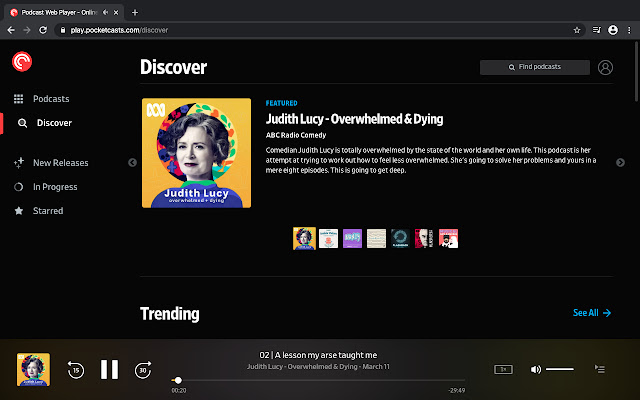Click the elapsed time 00:20
Viewport: 640px width, 400px height.
tap(179, 391)
